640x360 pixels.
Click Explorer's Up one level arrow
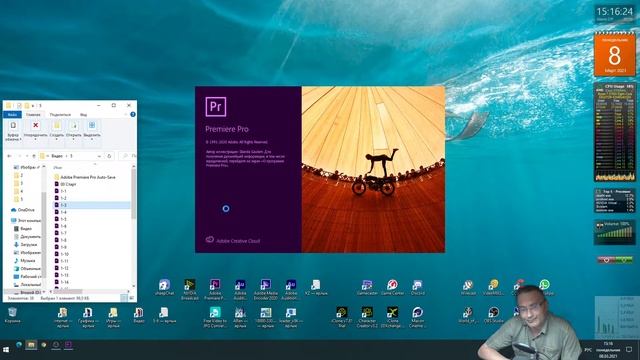(x=34, y=156)
